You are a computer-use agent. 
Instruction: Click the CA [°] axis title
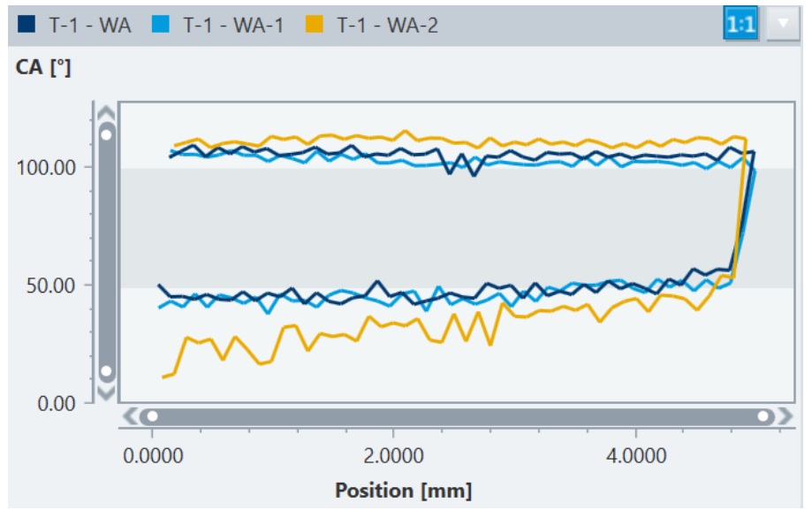tap(43, 69)
